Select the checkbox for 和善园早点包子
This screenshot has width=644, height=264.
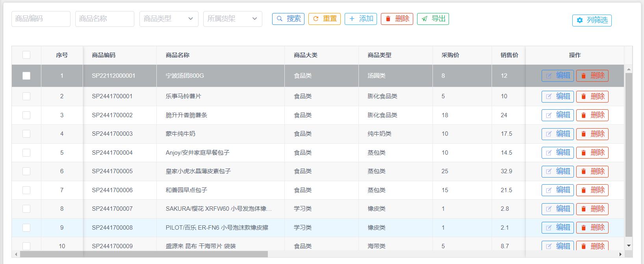pos(26,190)
